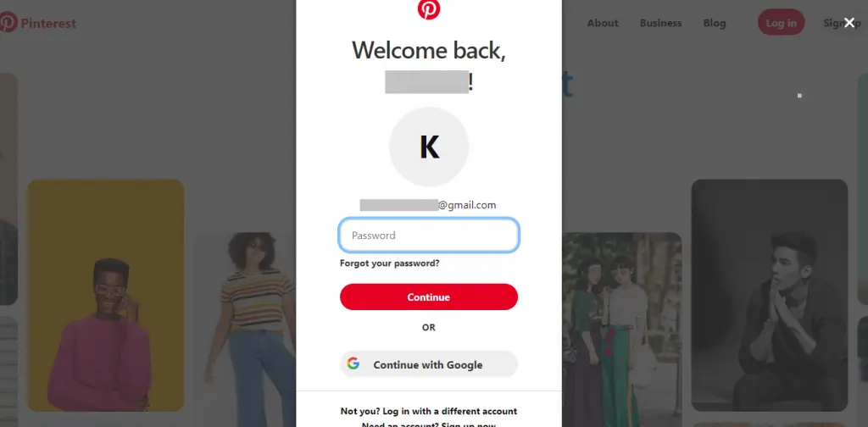Click the red Continue button

point(429,297)
